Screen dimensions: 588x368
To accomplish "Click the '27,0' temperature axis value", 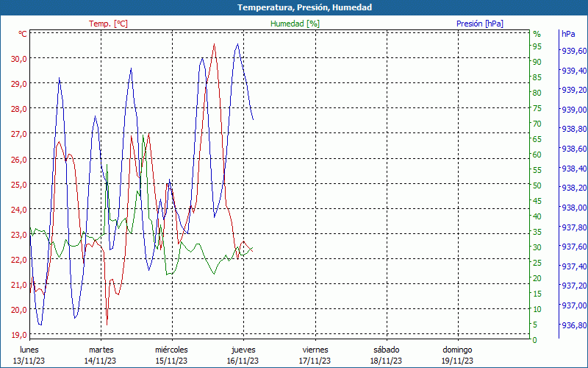I will 19,134.
